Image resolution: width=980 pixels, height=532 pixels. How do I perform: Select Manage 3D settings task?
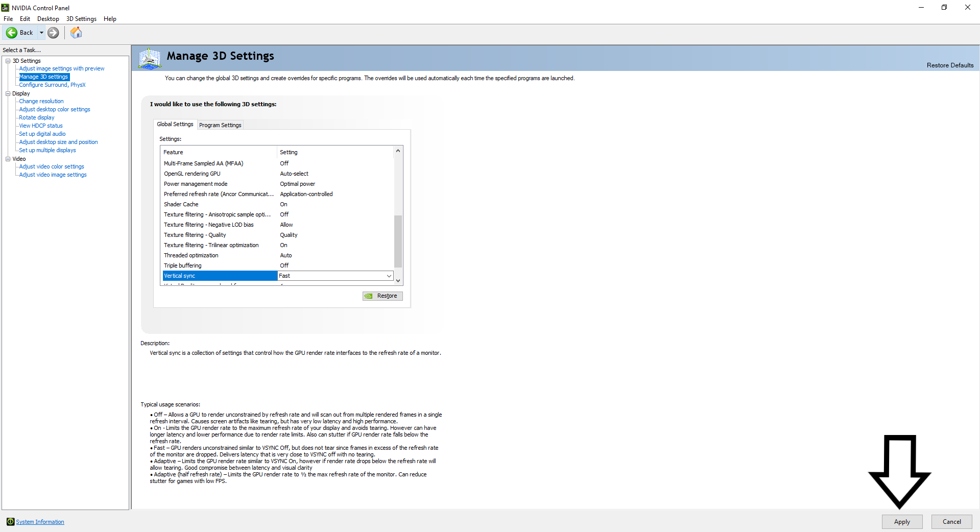pyautogui.click(x=43, y=77)
